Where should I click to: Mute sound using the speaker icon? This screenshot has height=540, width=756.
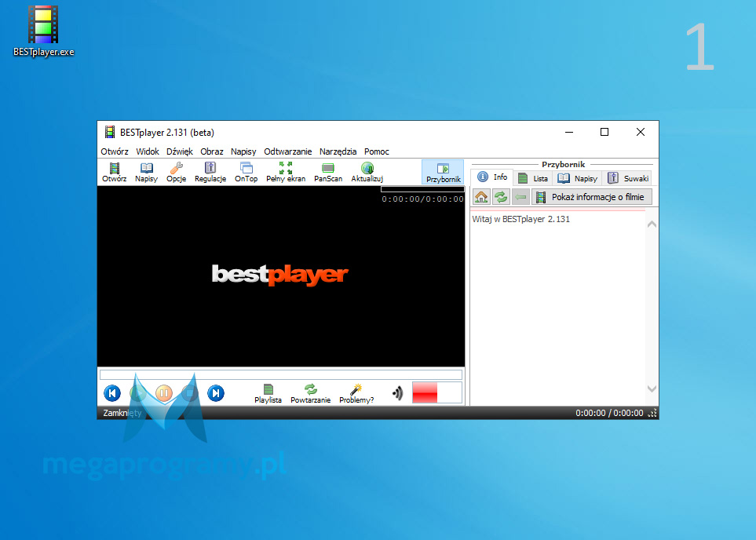pyautogui.click(x=398, y=393)
